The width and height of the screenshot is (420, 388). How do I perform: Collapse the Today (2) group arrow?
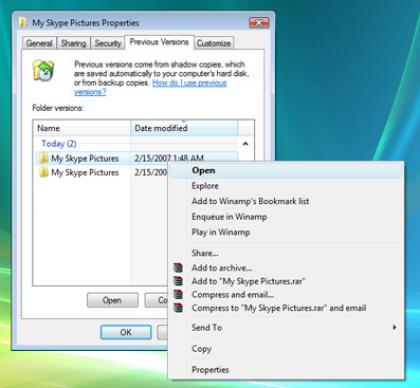[x=245, y=144]
